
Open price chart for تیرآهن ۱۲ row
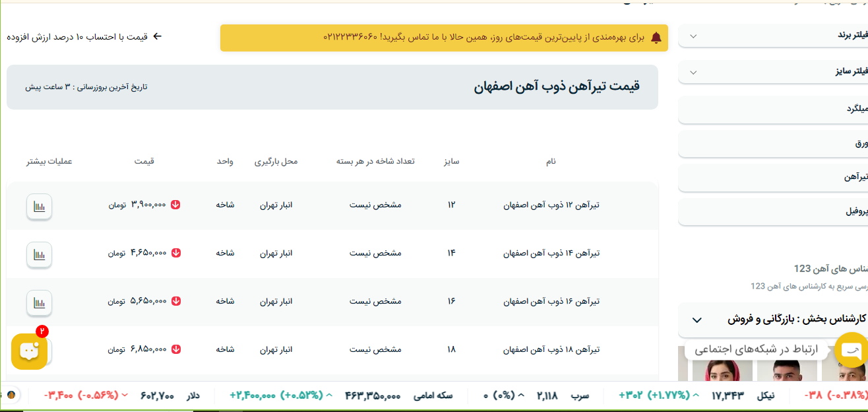[39, 206]
